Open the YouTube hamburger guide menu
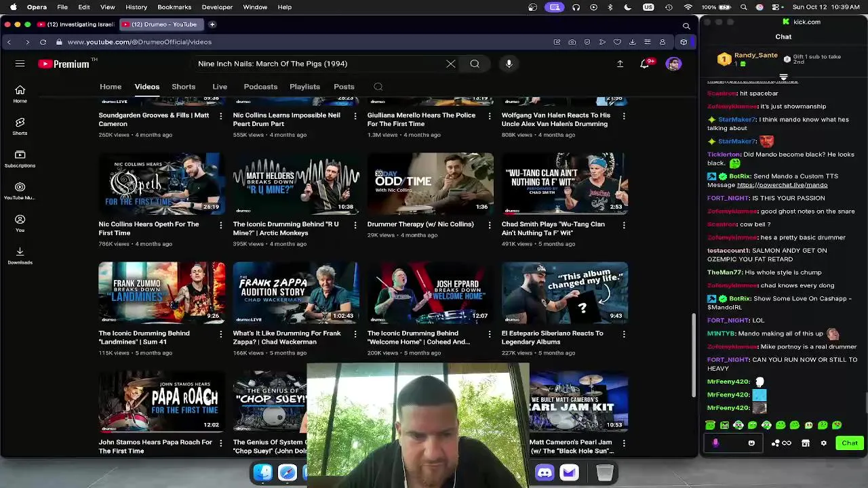Screen dimensions: 868x488 coord(20,64)
